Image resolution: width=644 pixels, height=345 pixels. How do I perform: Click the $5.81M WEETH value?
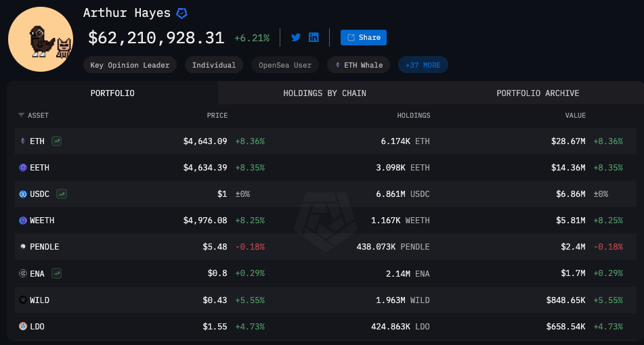(570, 221)
